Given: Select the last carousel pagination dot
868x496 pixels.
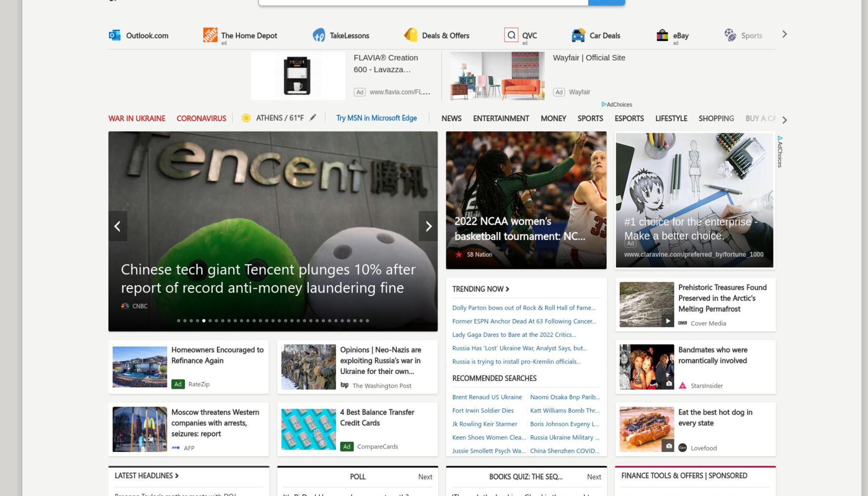Looking at the screenshot, I should pyautogui.click(x=368, y=321).
